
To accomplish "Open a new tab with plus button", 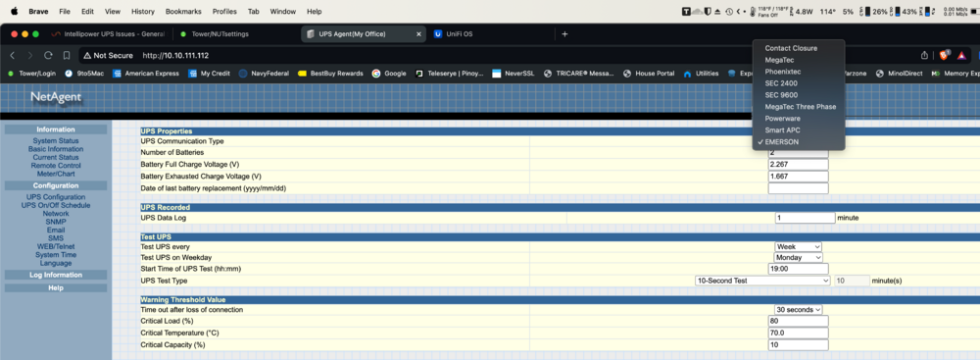I will [x=565, y=33].
